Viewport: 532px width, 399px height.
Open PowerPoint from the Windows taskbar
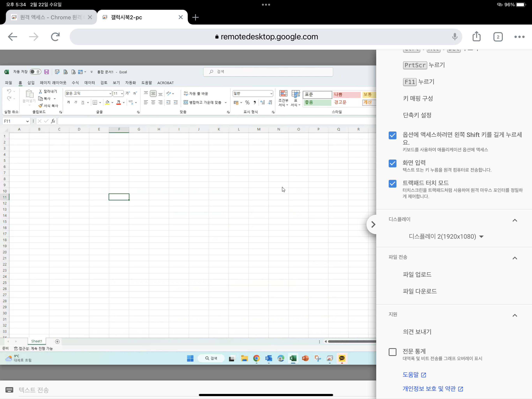pyautogui.click(x=305, y=358)
